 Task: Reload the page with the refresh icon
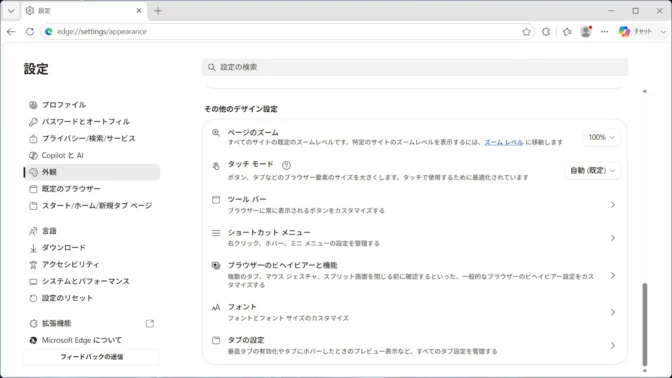(x=30, y=32)
